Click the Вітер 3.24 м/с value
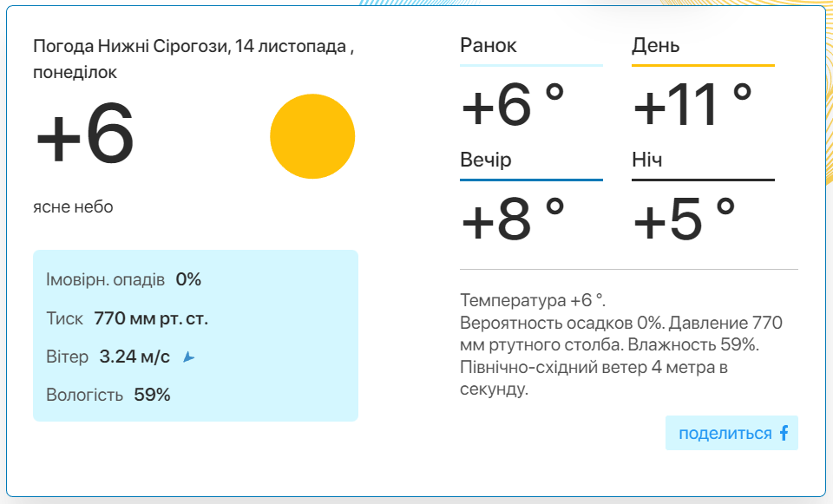The height and width of the screenshot is (504, 833). coord(134,357)
